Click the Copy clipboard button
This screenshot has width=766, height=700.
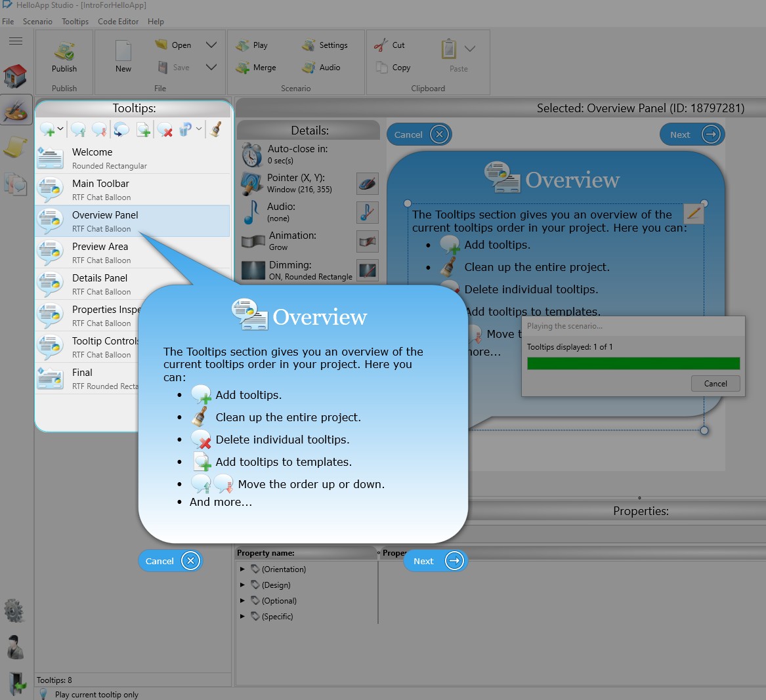coord(393,68)
